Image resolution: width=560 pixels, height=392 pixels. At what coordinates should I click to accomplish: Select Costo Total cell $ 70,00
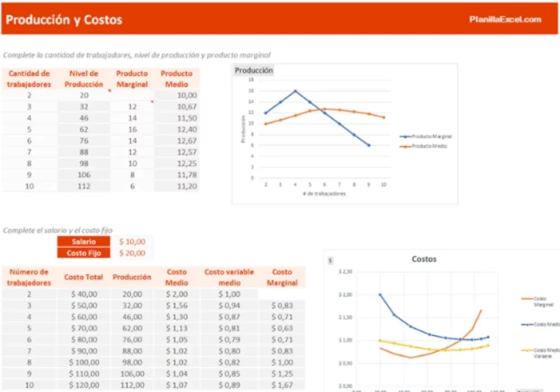(84, 328)
